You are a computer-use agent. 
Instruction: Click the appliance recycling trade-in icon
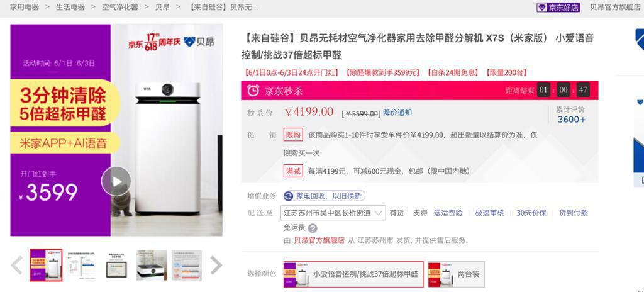coord(288,196)
